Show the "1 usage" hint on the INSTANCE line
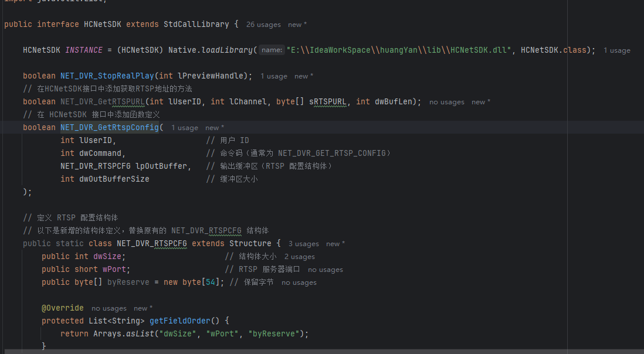 coord(617,50)
